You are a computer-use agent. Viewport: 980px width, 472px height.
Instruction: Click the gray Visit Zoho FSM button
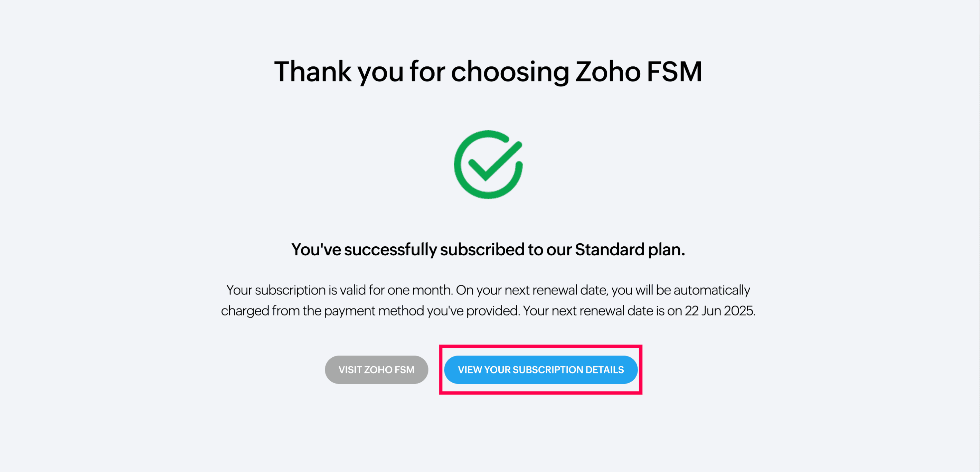coord(376,370)
